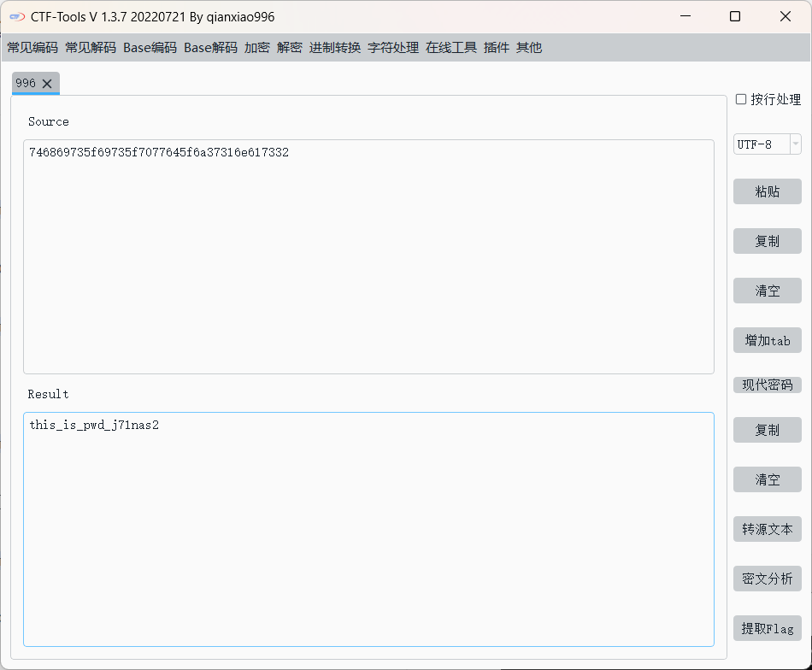Click the CTF-Tools app icon in title bar
This screenshot has width=812, height=670.
pyautogui.click(x=16, y=17)
